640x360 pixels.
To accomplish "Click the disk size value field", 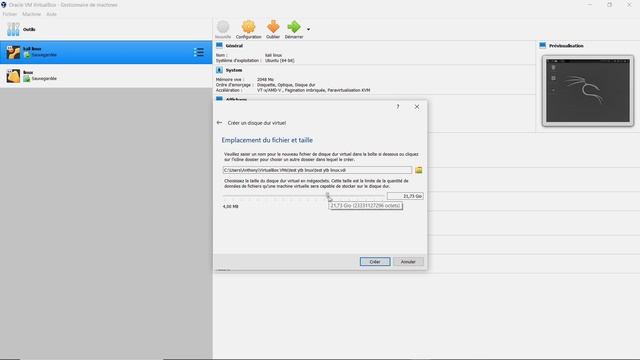I will pyautogui.click(x=405, y=196).
